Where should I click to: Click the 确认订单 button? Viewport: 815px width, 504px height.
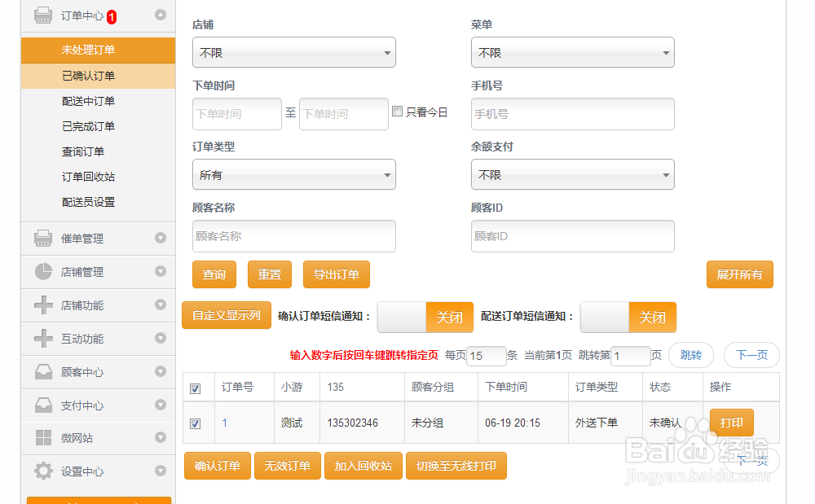218,466
